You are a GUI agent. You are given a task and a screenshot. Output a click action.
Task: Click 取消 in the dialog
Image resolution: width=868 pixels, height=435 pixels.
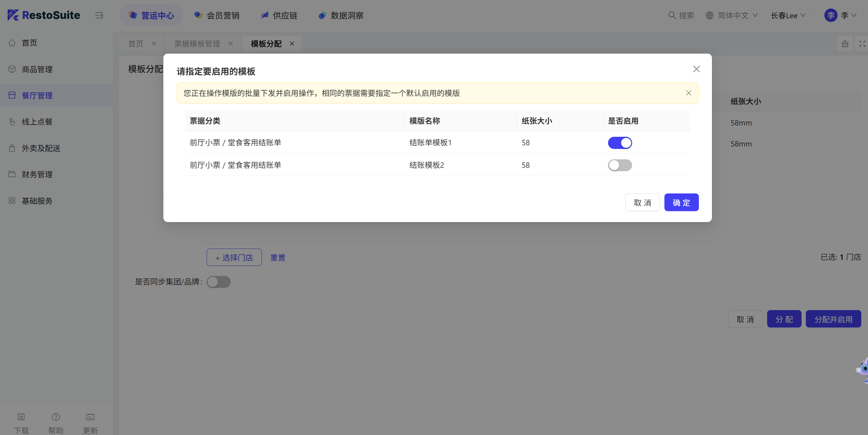[642, 202]
